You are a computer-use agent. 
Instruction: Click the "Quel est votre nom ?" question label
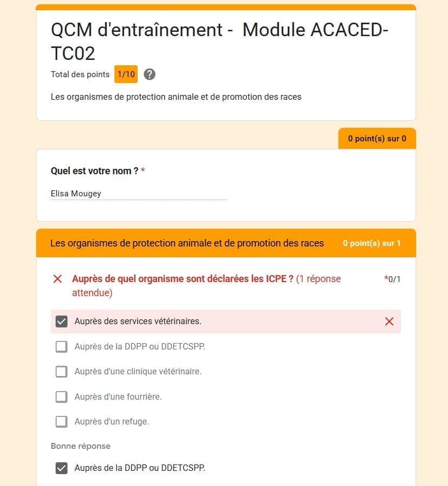[94, 171]
